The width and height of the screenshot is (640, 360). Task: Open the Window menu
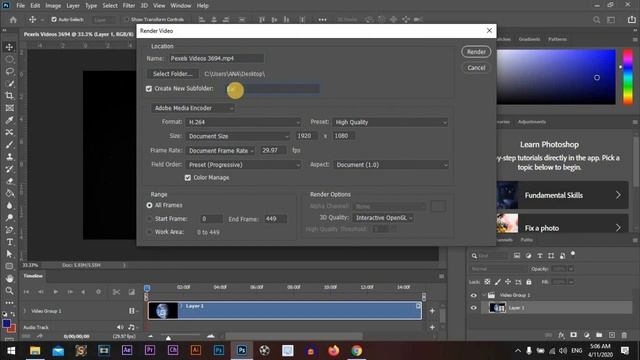[x=180, y=6]
